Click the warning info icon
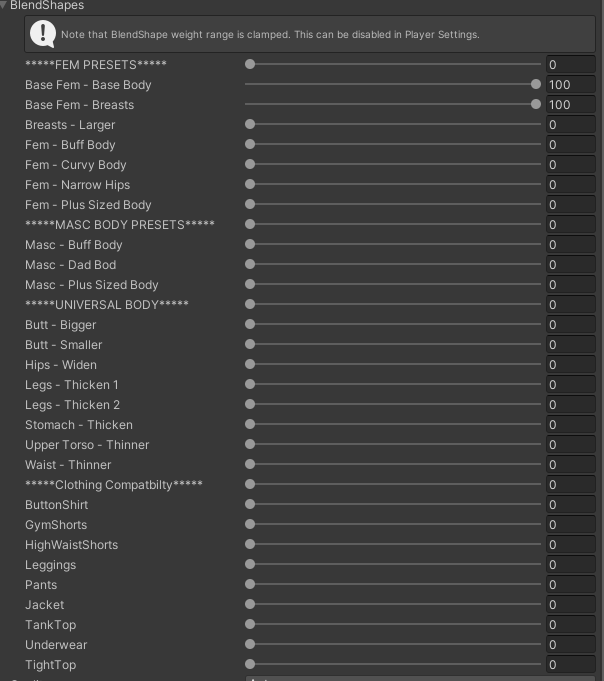 [43, 34]
